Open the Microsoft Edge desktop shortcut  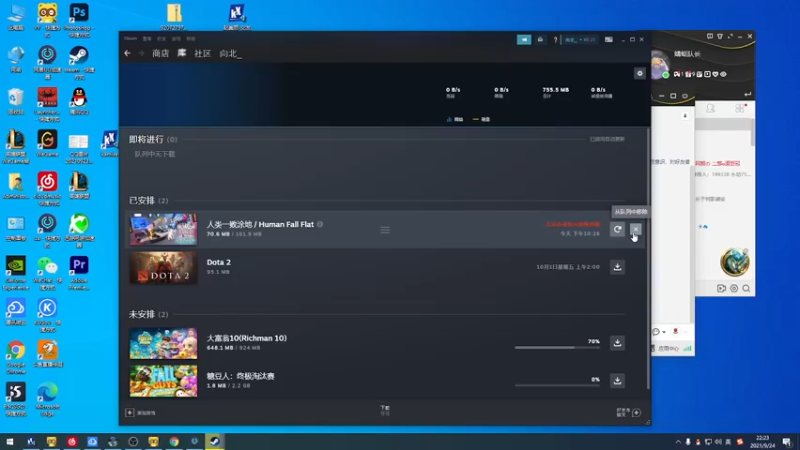(47, 399)
